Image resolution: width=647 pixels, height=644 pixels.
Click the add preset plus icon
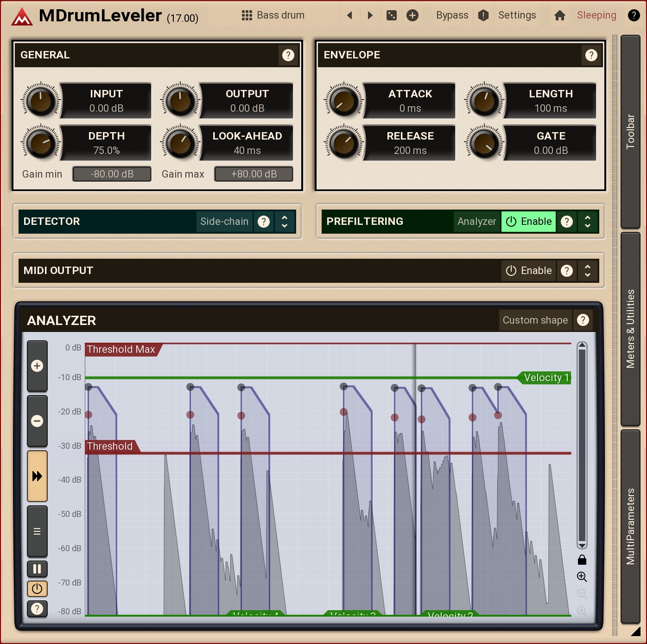tap(412, 15)
